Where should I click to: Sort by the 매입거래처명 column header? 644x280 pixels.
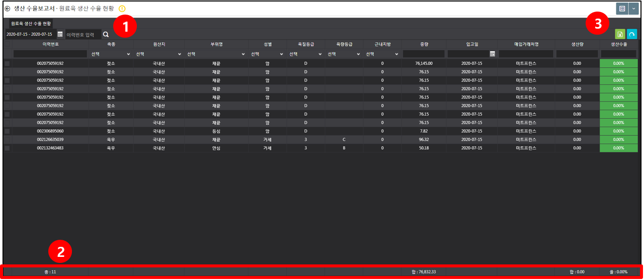pyautogui.click(x=527, y=44)
